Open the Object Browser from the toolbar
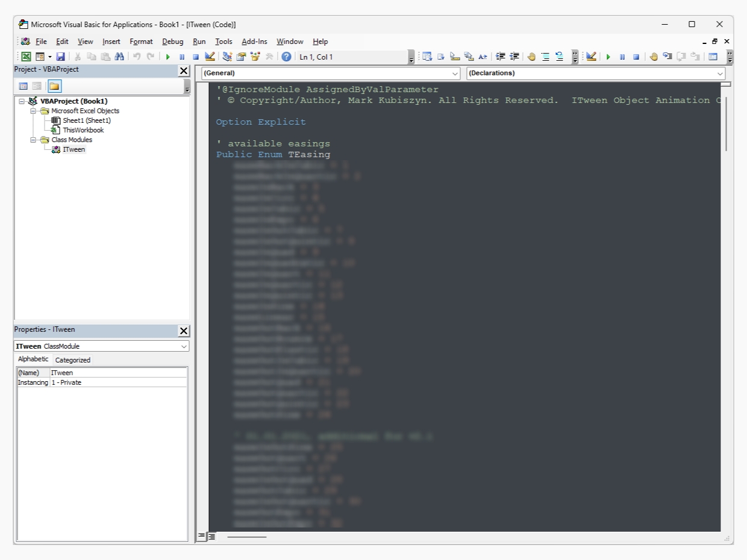747x560 pixels. 254,57
